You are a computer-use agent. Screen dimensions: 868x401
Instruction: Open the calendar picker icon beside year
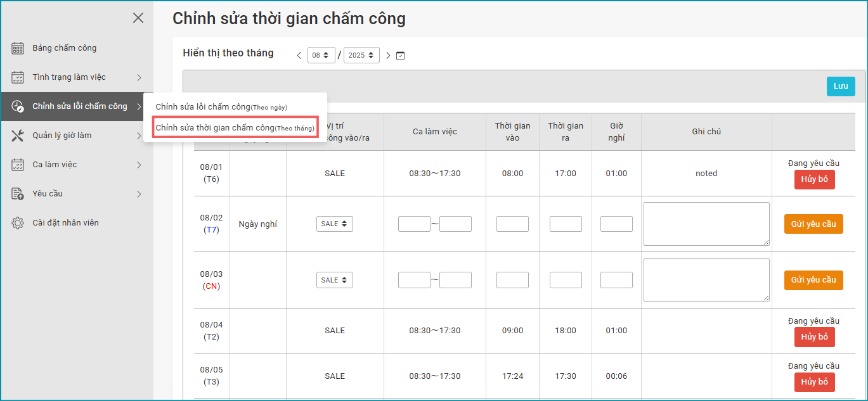click(400, 56)
